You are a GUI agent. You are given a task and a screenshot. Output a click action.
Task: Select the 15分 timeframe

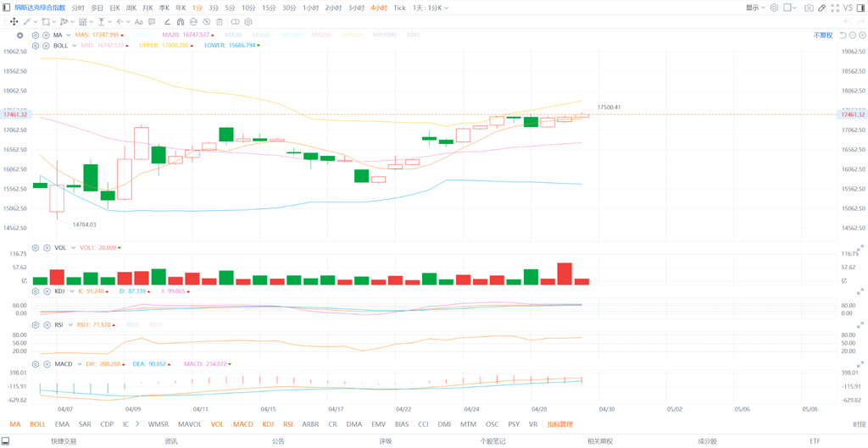click(x=269, y=8)
